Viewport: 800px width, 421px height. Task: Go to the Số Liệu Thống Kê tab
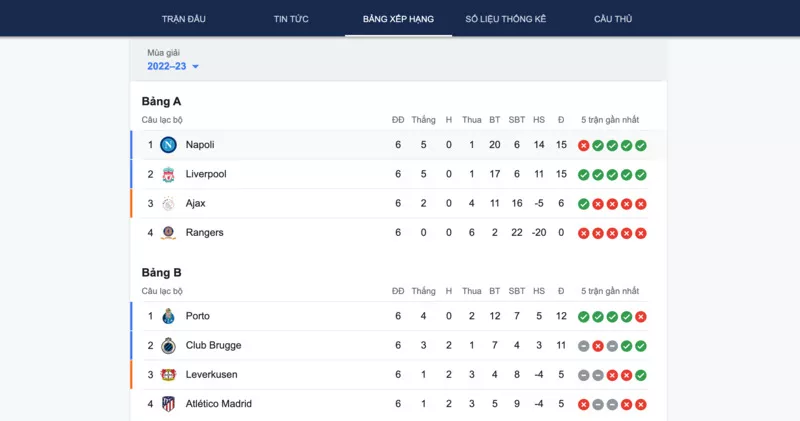coord(506,19)
